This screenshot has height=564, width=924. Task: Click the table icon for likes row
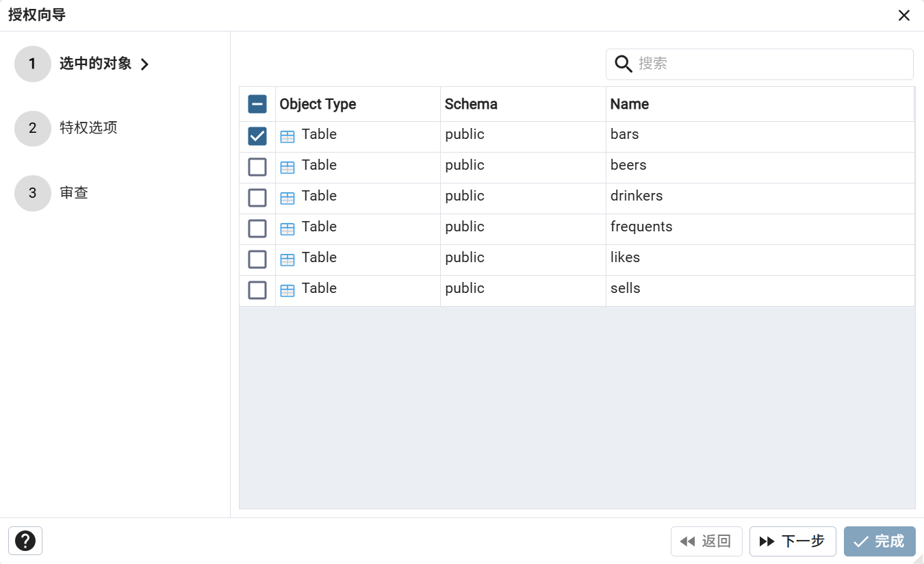(x=287, y=260)
